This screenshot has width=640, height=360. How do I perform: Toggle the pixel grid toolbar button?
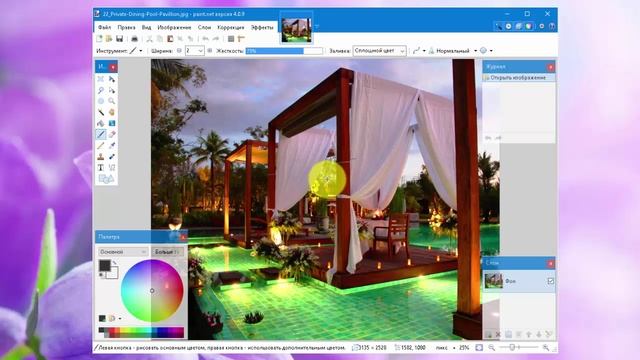[x=231, y=39]
